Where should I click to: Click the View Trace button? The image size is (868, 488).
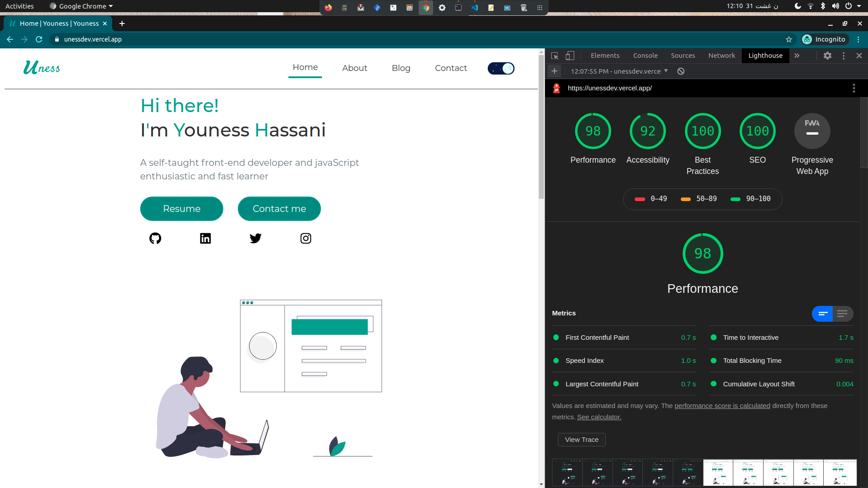581,440
